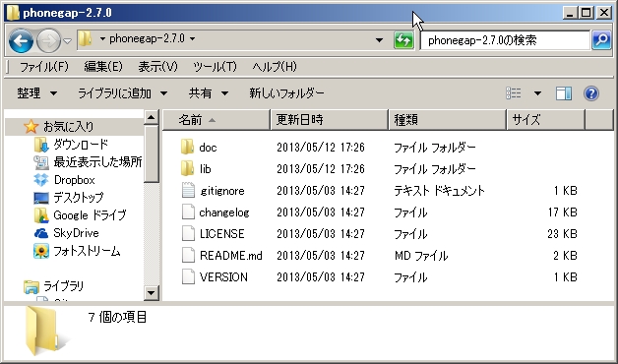Click the 23 KB size of LICENSE
The width and height of the screenshot is (618, 364).
562,234
